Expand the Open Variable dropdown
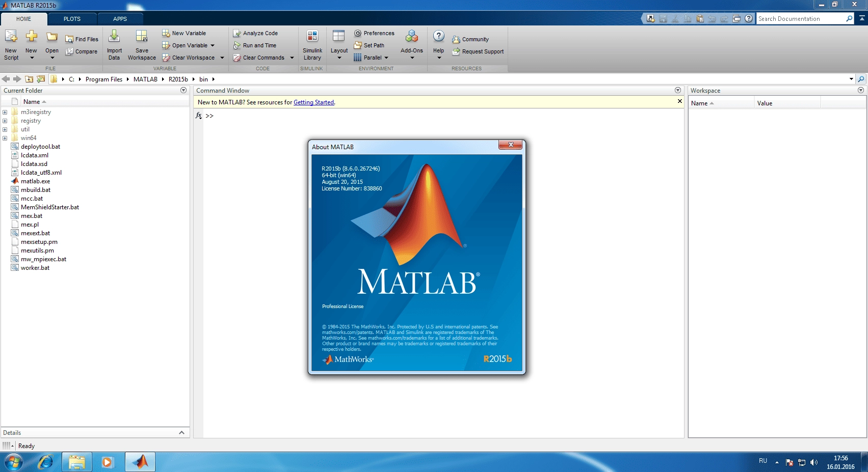 (x=213, y=45)
